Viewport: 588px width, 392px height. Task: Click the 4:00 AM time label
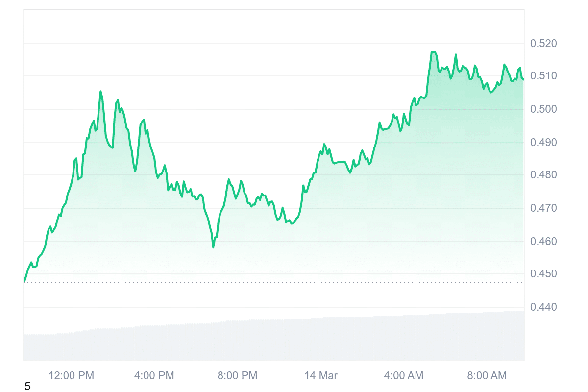pyautogui.click(x=404, y=376)
